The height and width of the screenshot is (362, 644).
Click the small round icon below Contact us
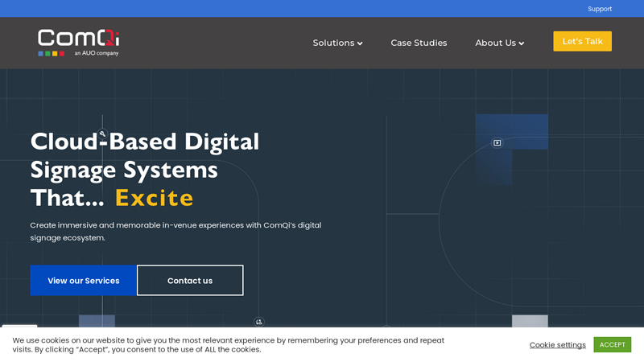(x=258, y=322)
